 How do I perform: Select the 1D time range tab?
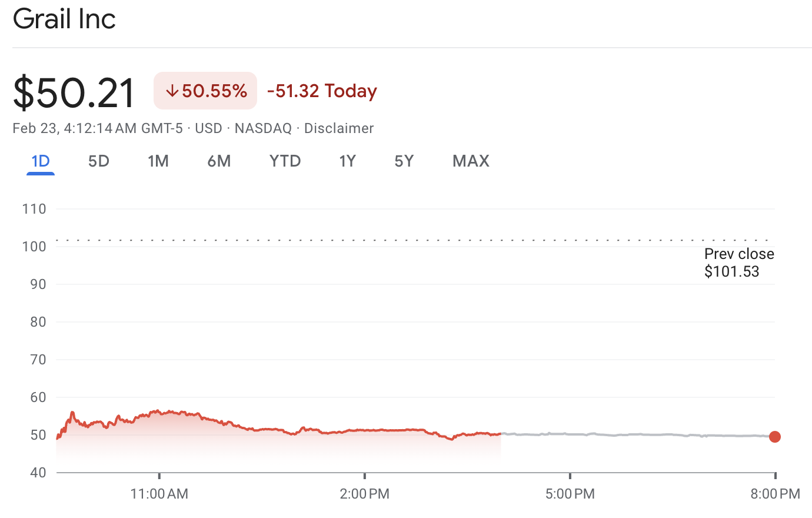click(x=41, y=161)
